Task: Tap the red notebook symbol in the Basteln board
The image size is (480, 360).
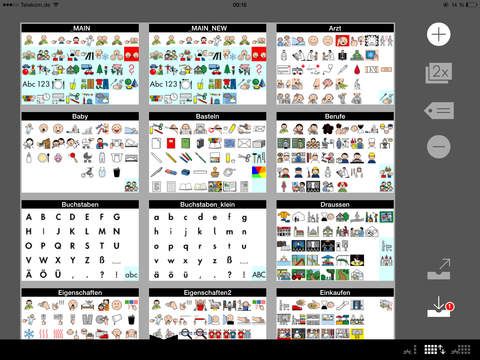Action: pos(171,143)
